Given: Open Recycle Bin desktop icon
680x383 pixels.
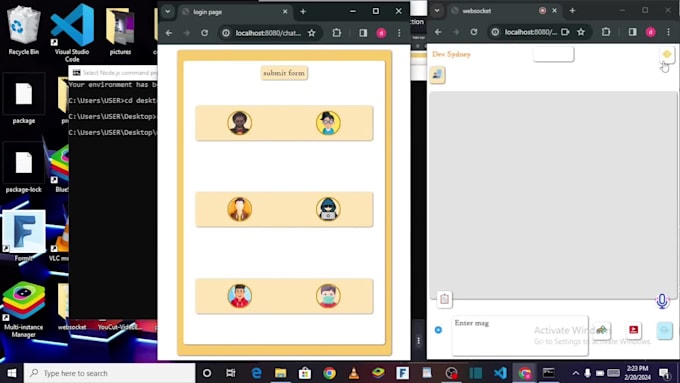Looking at the screenshot, I should [23, 30].
